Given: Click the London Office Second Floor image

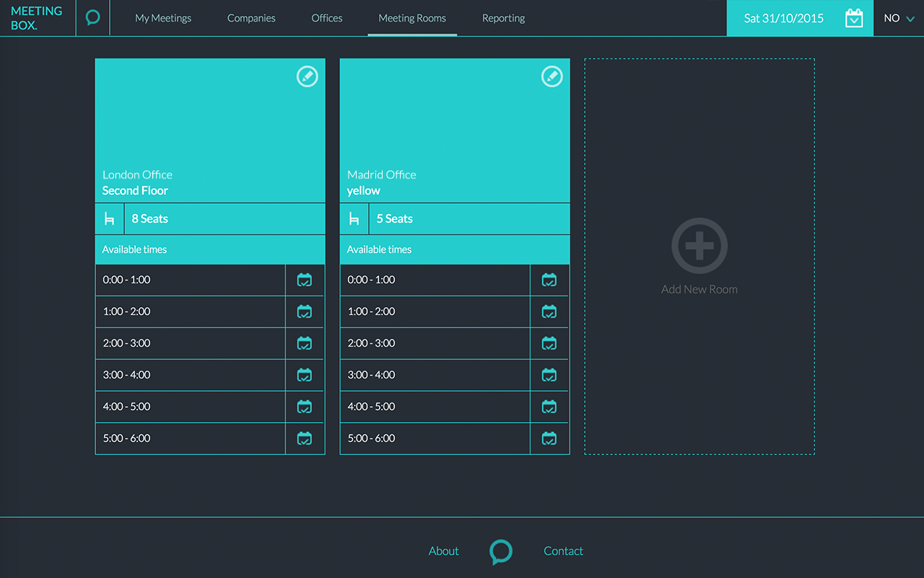Looking at the screenshot, I should pyautogui.click(x=210, y=131).
